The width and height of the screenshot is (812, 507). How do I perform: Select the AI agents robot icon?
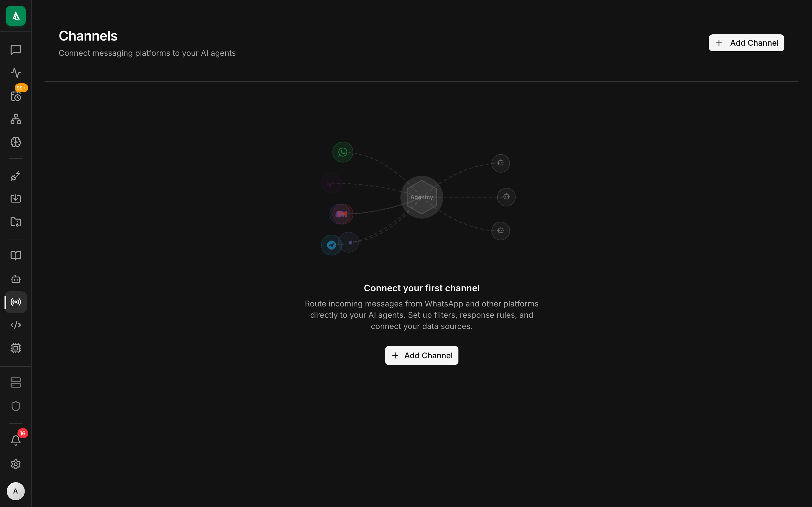click(x=16, y=279)
